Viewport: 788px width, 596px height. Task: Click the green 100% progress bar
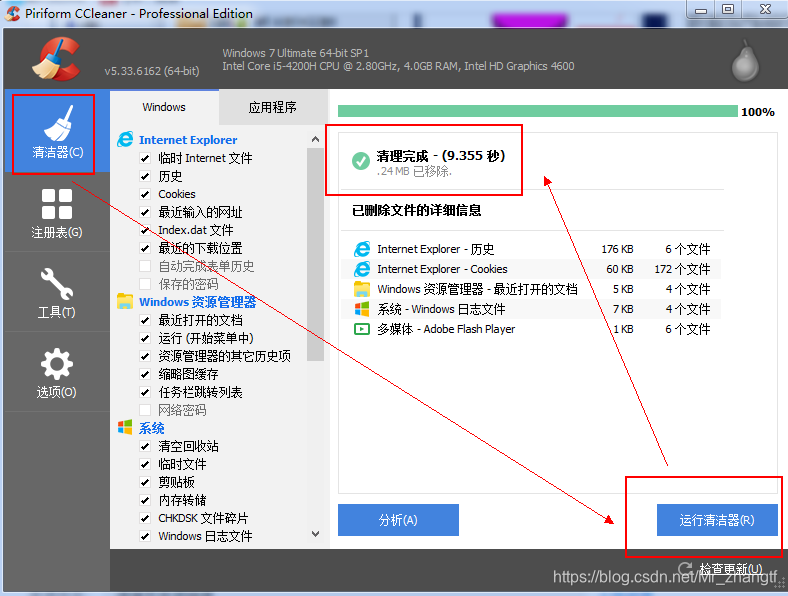(x=537, y=111)
